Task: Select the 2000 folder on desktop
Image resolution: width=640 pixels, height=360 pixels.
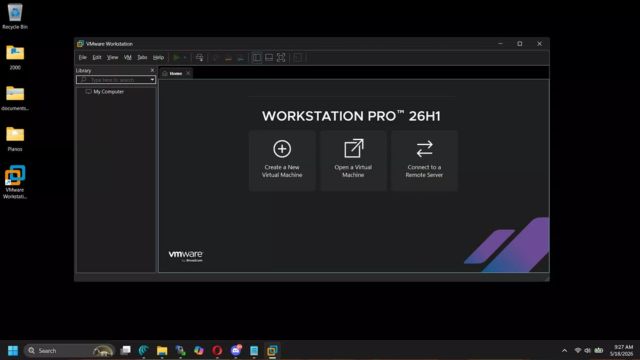Action: point(15,58)
